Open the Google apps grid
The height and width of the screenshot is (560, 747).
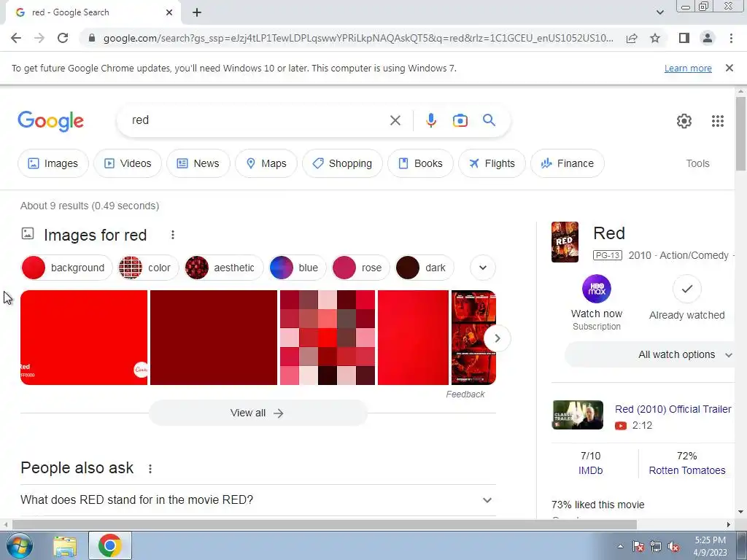[718, 121]
